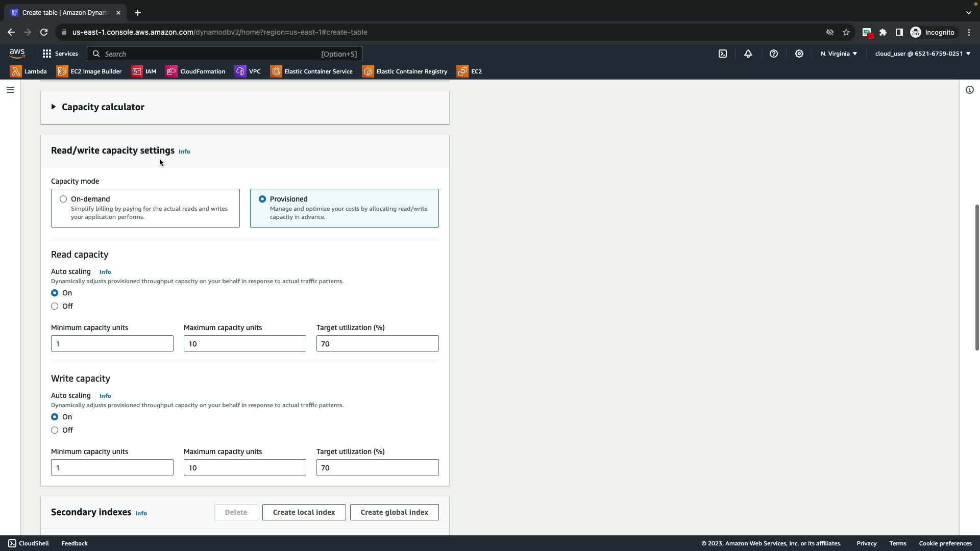Open CloudShell icon in top navigation
980x551 pixels.
click(x=723, y=54)
